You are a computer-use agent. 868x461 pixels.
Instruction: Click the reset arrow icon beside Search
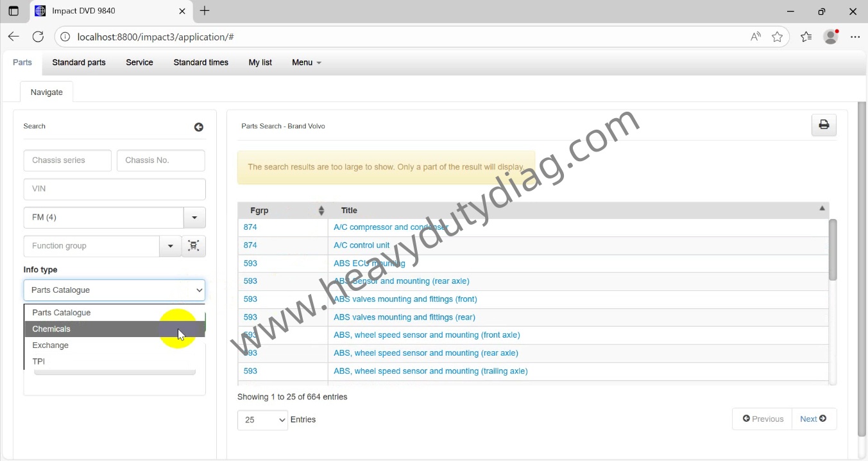pyautogui.click(x=199, y=126)
